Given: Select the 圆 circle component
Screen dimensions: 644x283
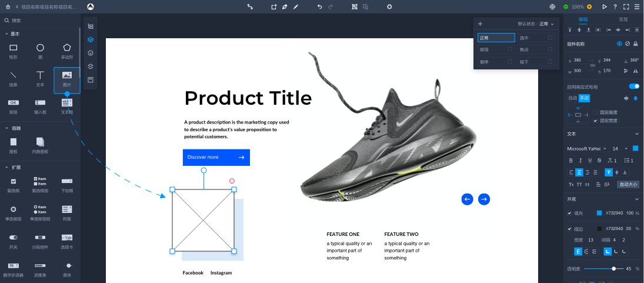Looking at the screenshot, I should (40, 51).
